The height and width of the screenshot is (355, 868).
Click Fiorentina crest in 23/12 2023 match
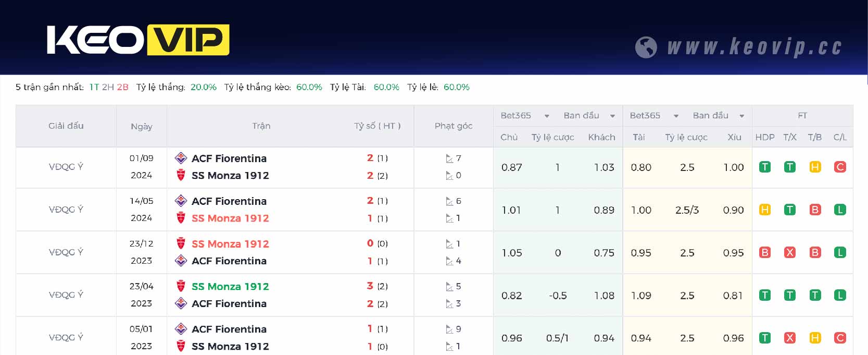tap(181, 261)
